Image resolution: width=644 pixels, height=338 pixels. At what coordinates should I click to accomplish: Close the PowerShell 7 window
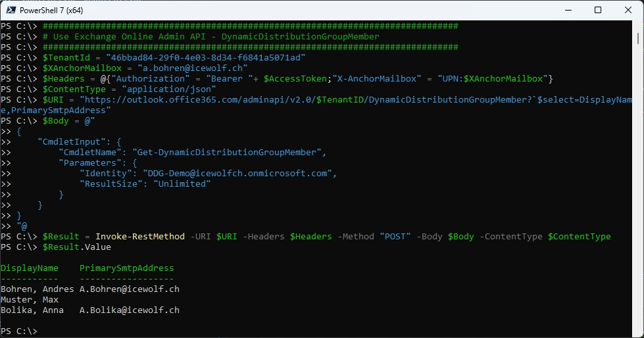click(x=628, y=10)
